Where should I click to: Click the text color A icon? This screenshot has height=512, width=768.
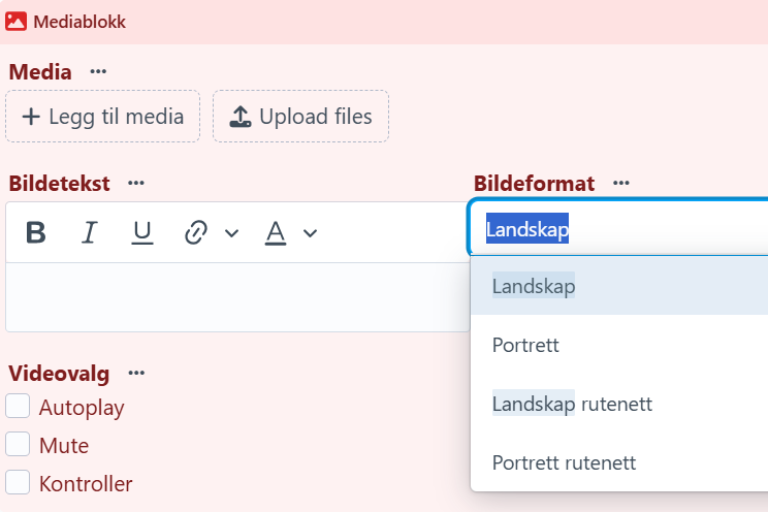click(x=275, y=232)
